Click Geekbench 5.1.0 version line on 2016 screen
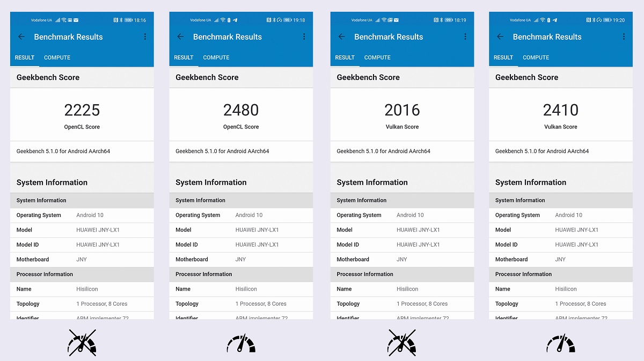Image resolution: width=644 pixels, height=361 pixels. (384, 151)
